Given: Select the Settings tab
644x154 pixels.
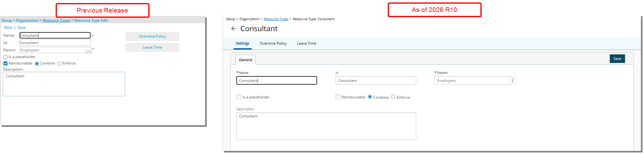Looking at the screenshot, I should tap(242, 43).
